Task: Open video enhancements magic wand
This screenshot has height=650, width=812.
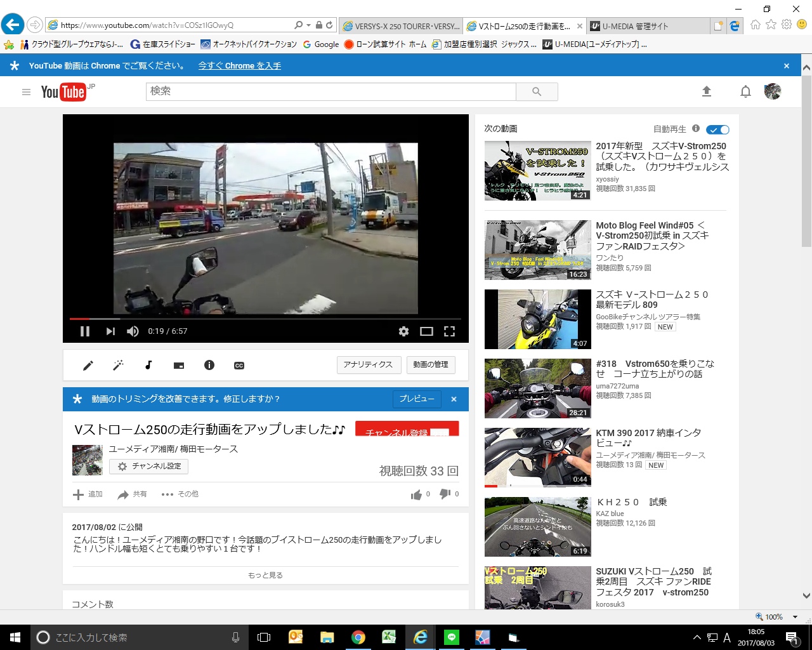Action: 118,365
